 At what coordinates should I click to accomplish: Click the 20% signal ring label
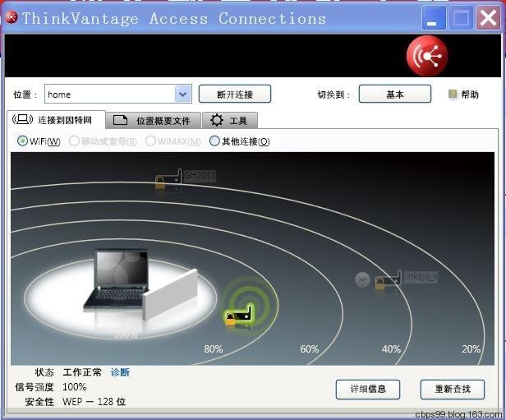coord(471,349)
